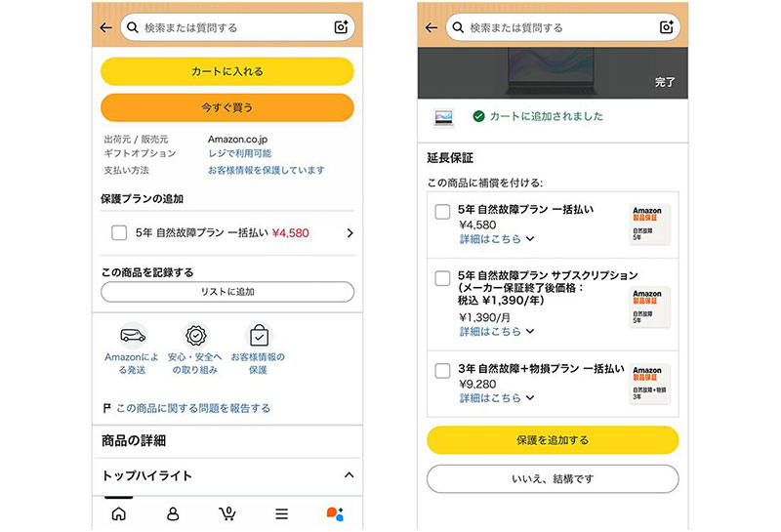Tap the small laptop product thumbnail
Screen dimensions: 781x532
point(443,118)
